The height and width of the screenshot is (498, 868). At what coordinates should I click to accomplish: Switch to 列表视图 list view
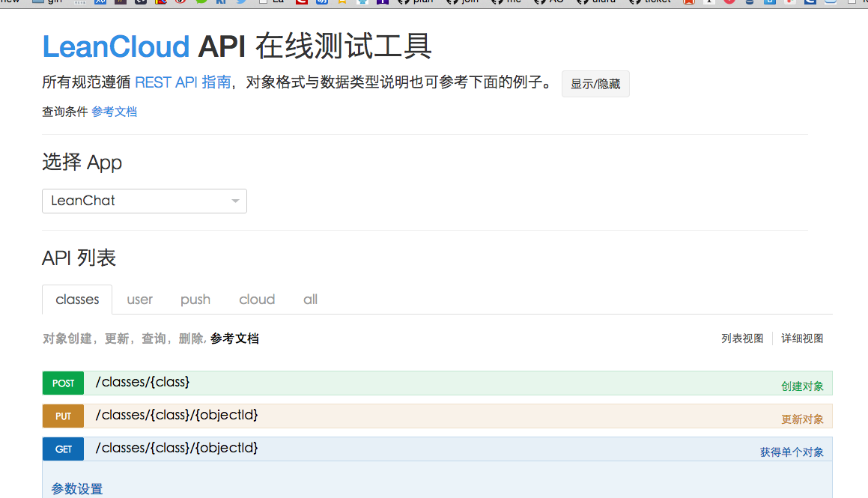[x=741, y=338]
